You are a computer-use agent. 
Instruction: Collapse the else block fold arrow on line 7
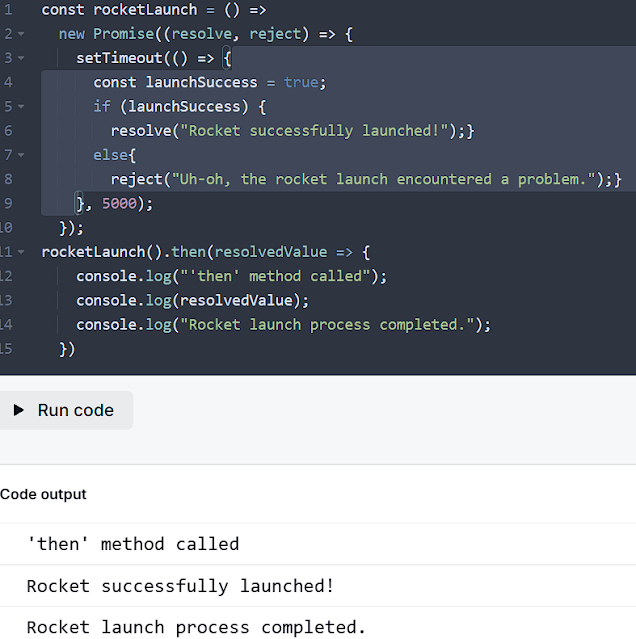21,155
